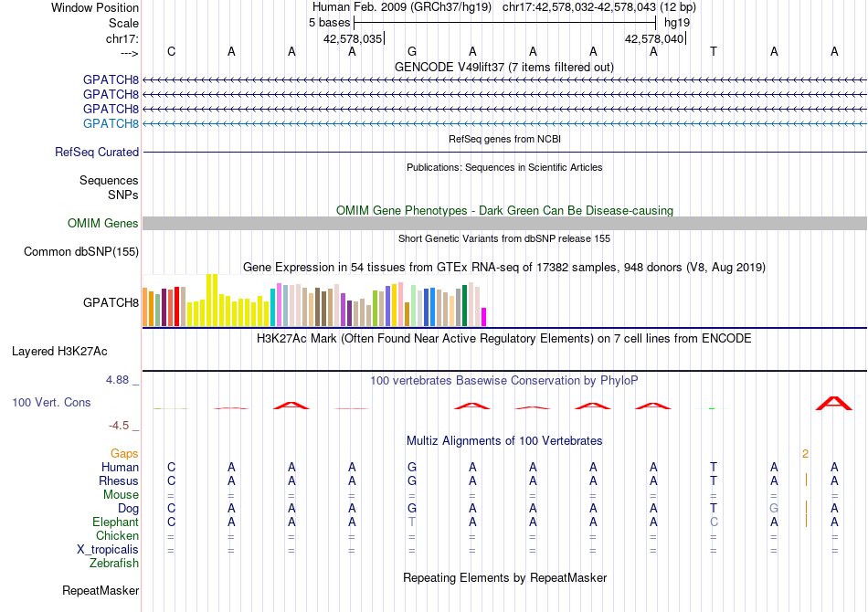This screenshot has width=868, height=612.
Task: Open 'Multiz Alignments of 100 Vertebrates' title
Action: click(504, 440)
